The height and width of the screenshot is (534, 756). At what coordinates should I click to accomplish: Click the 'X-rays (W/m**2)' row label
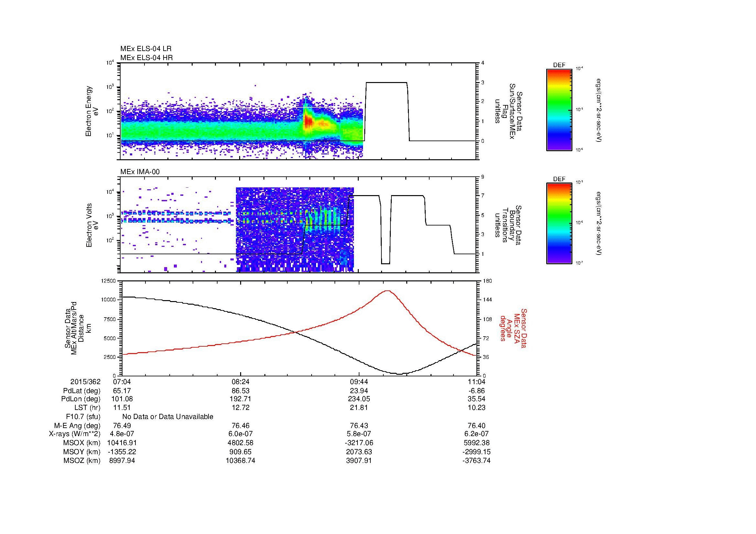(x=75, y=434)
